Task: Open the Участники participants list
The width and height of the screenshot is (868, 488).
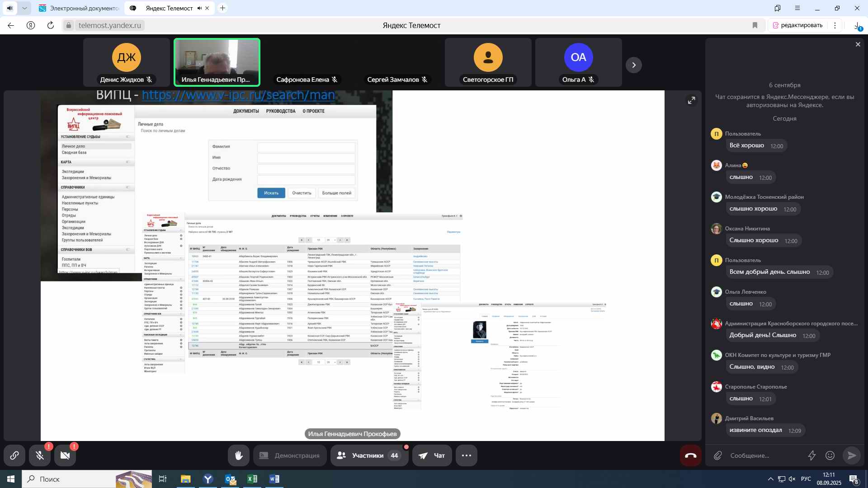Action: [x=369, y=455]
